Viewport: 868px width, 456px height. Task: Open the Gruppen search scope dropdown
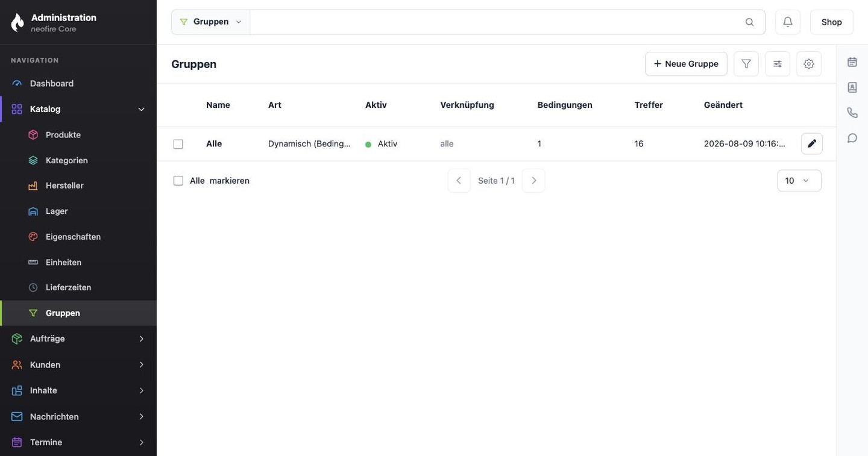211,22
